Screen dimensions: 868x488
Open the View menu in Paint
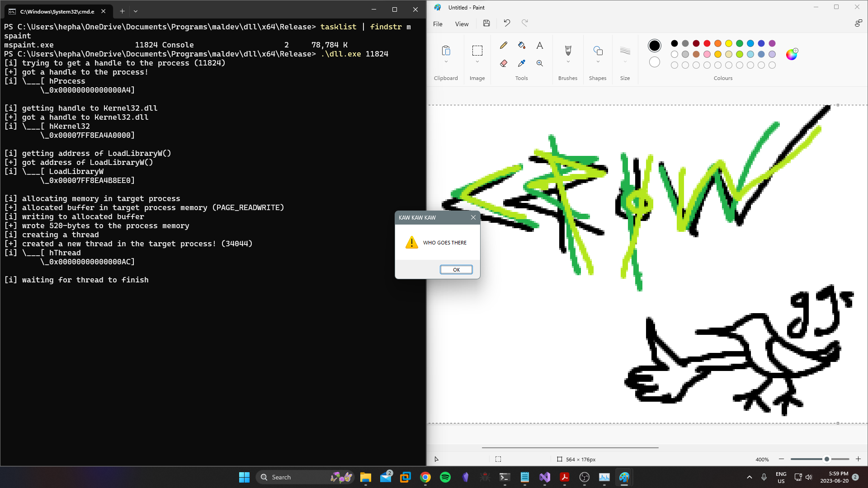click(462, 24)
